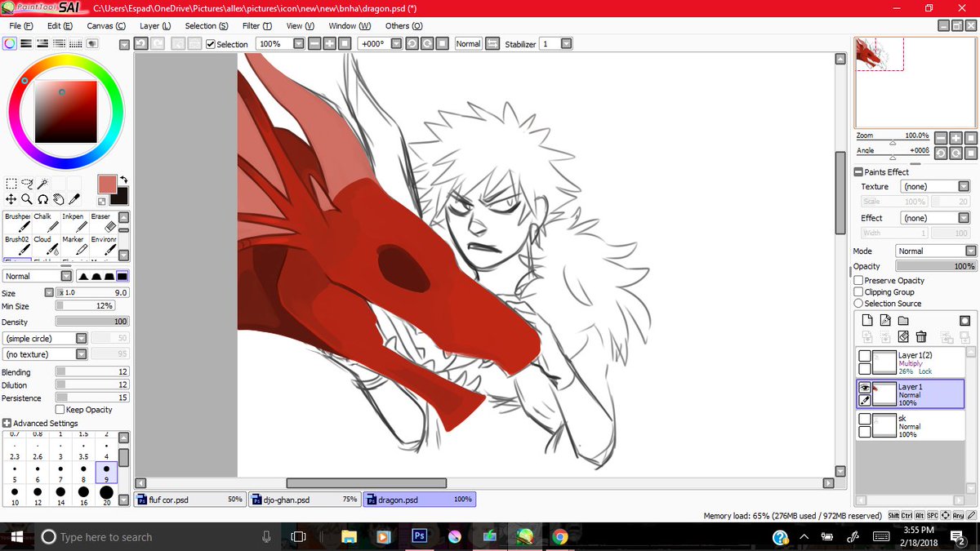Screen dimensions: 980x551
Task: Show the sk layer
Action: [x=864, y=419]
